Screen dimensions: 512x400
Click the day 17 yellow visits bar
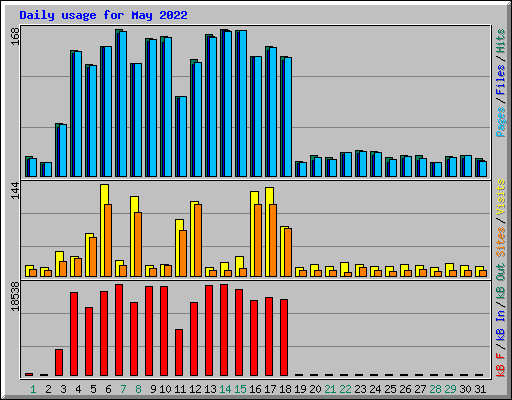(x=269, y=232)
